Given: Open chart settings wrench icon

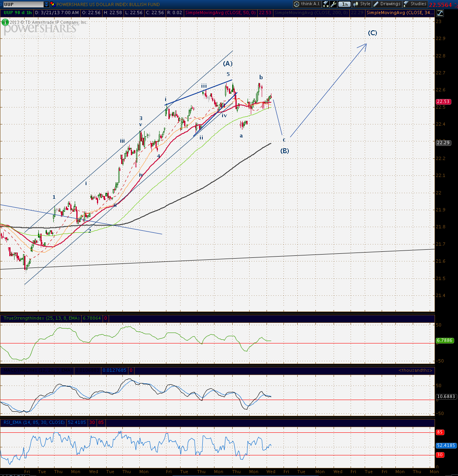Looking at the screenshot, I should coord(333,4).
